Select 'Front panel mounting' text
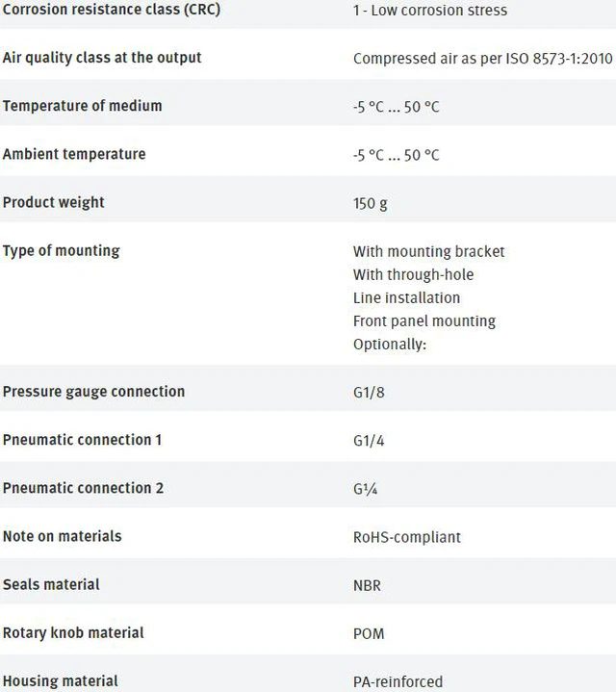This screenshot has width=616, height=692. click(424, 321)
